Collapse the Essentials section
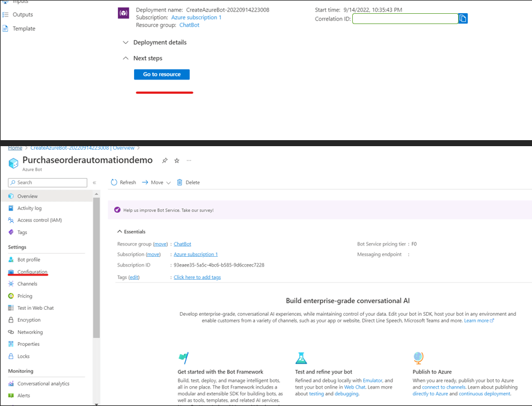Screen dimensions: 532x406 point(120,232)
